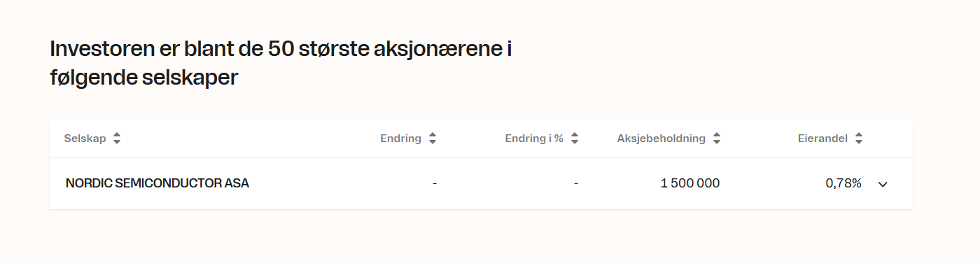Toggle sort icon next to Endring i %
The image size is (980, 263).
tap(575, 138)
